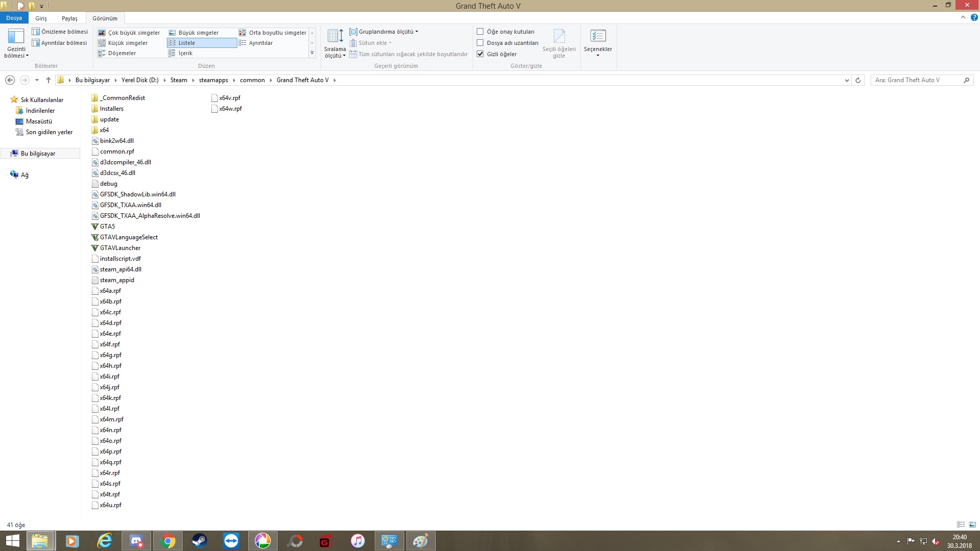Image resolution: width=980 pixels, height=551 pixels.
Task: Refresh the folder view
Action: (x=858, y=80)
